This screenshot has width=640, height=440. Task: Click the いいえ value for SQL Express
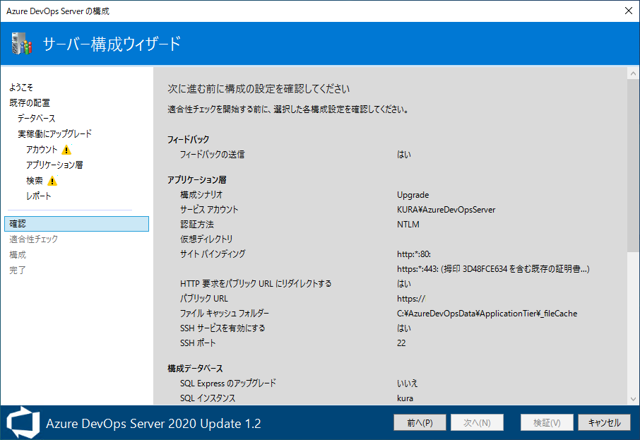click(407, 383)
